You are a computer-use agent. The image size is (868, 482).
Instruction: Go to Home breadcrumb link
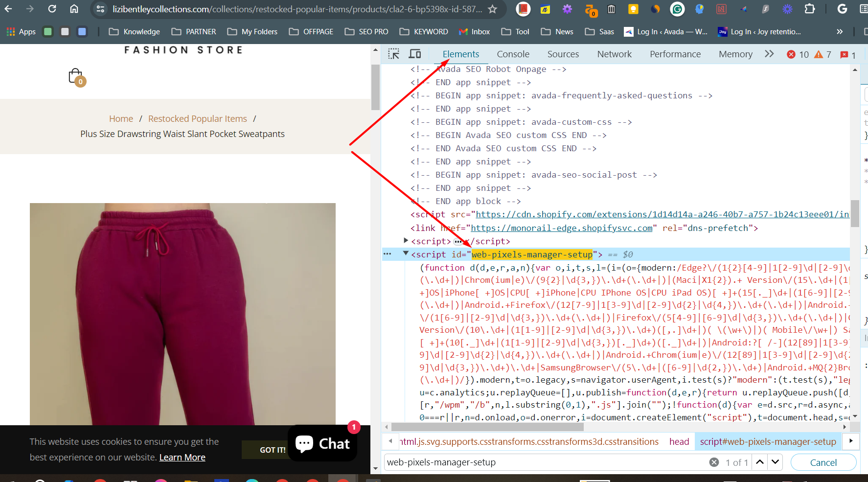click(121, 119)
